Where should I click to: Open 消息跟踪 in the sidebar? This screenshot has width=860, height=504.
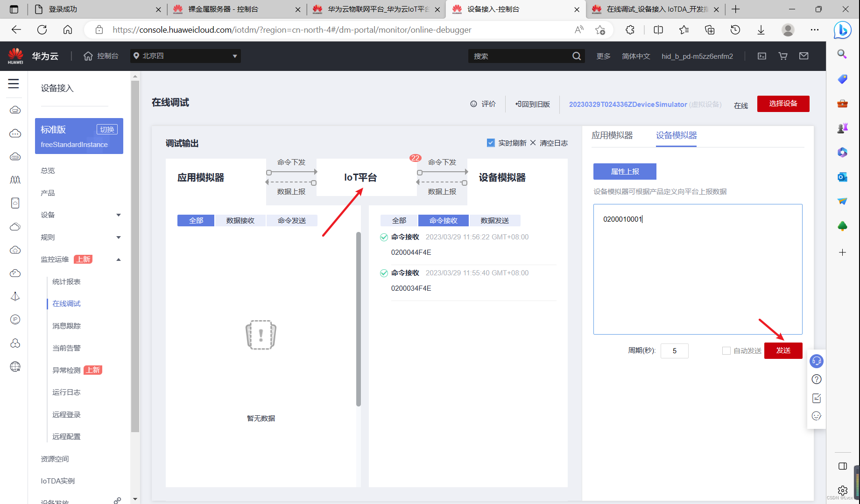pos(67,326)
